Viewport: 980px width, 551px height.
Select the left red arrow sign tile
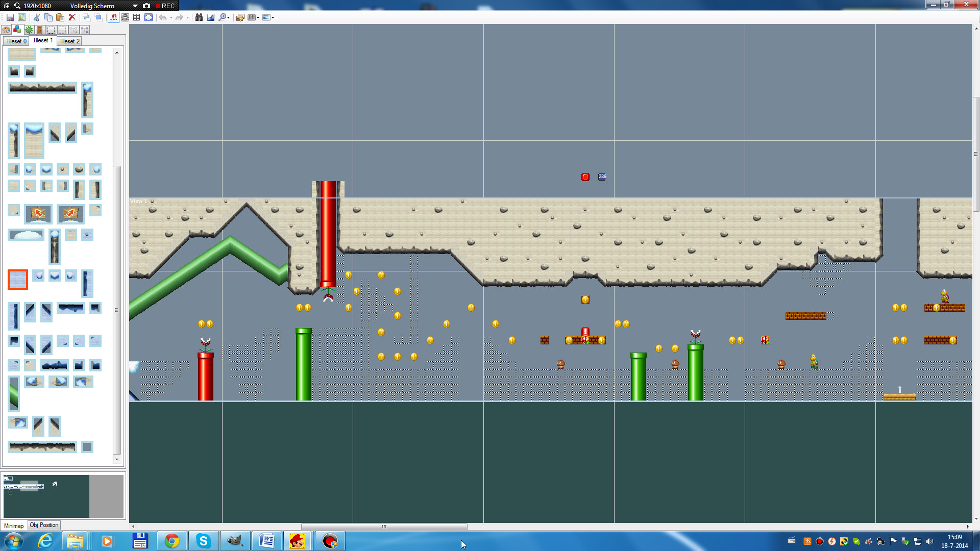click(x=38, y=213)
